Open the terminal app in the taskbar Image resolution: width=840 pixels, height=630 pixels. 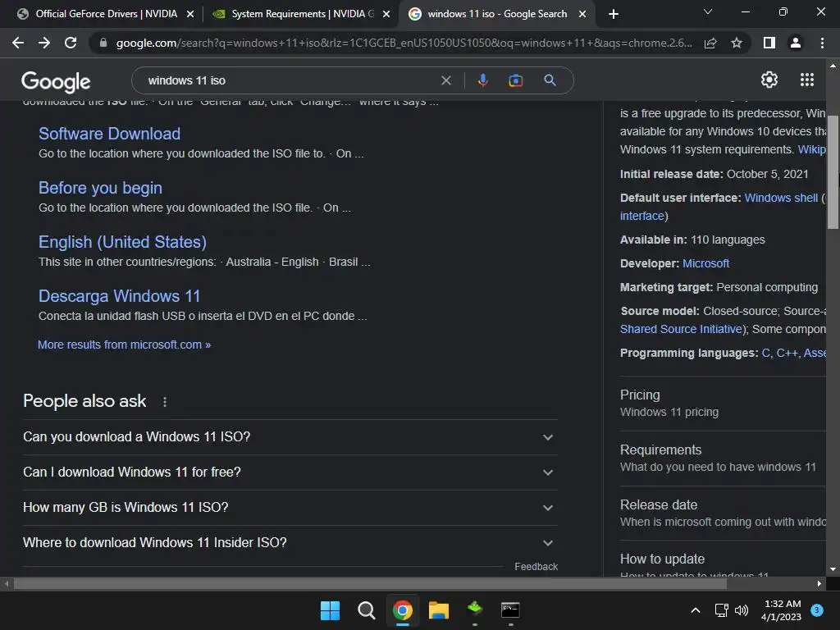click(510, 610)
